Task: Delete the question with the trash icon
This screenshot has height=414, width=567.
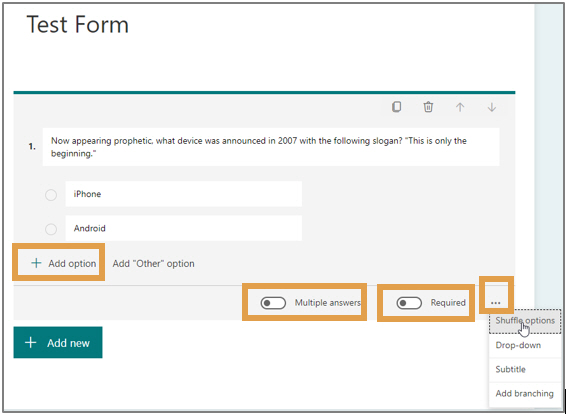Action: point(428,107)
